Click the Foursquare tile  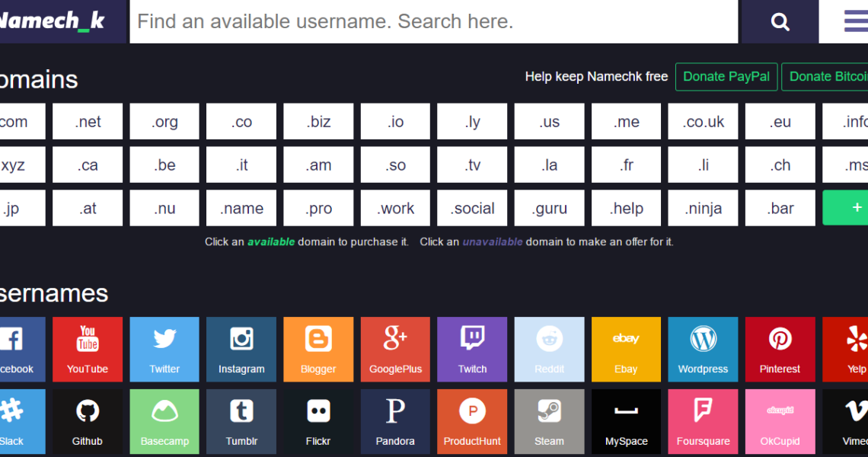click(x=703, y=421)
